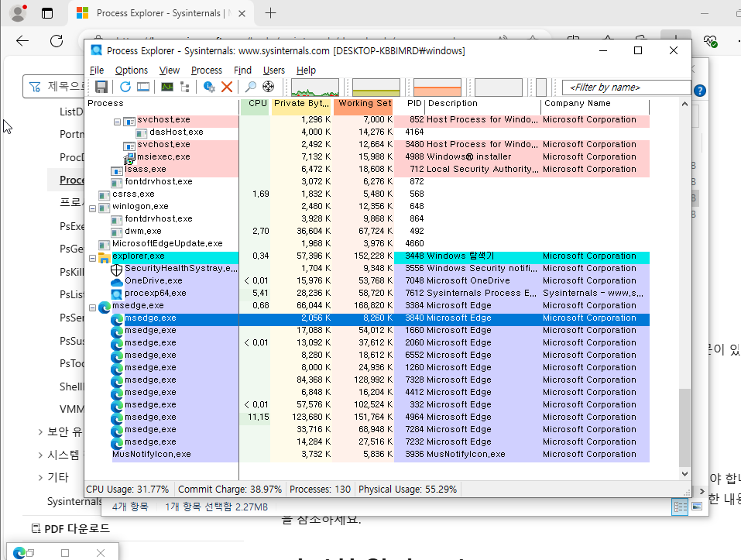Click the procexp64.exe process icon
The image size is (741, 560).
116,294
